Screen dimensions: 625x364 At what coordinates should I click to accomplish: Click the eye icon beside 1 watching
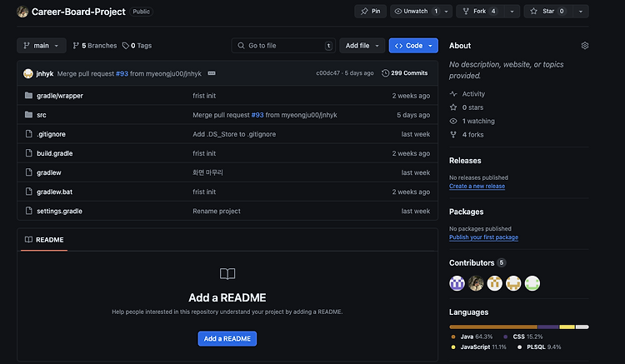click(453, 121)
